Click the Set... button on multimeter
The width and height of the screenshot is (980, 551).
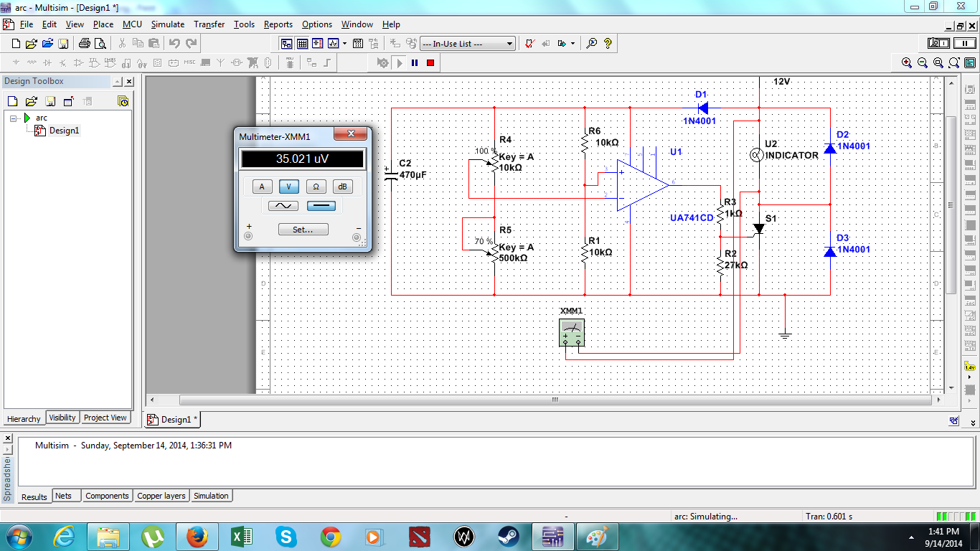pyautogui.click(x=303, y=230)
